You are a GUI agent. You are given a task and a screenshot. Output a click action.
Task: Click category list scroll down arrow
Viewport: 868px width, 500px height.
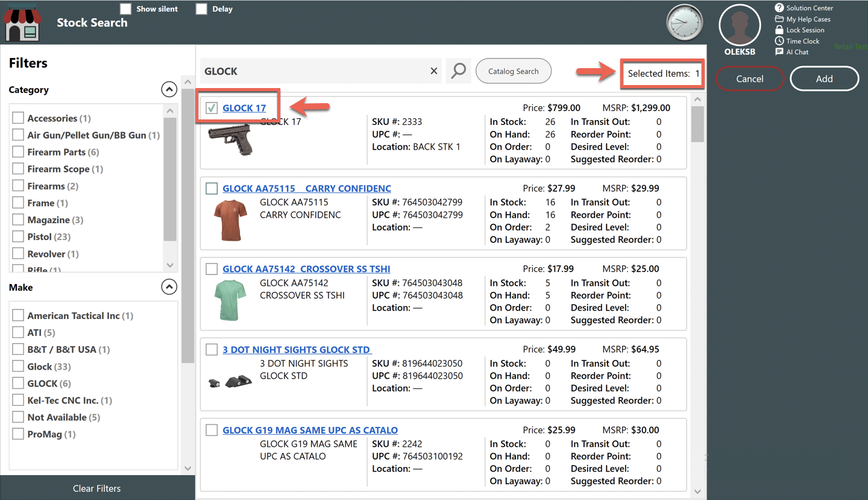(170, 265)
